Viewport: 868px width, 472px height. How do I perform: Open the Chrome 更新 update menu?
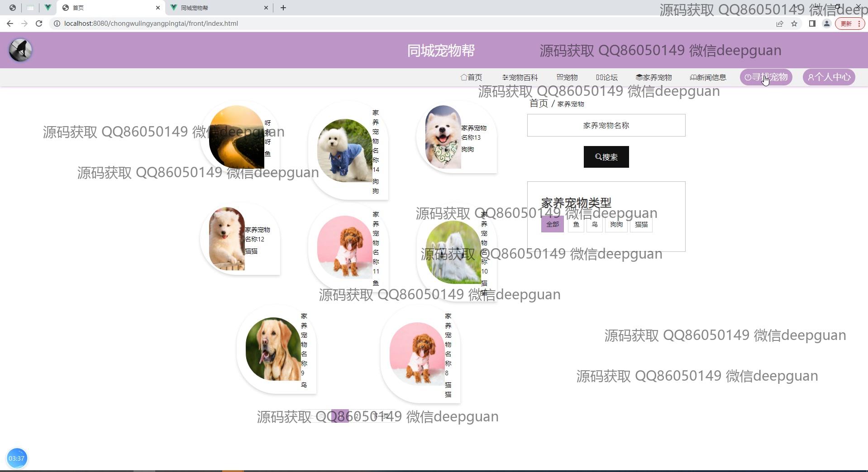[x=850, y=24]
